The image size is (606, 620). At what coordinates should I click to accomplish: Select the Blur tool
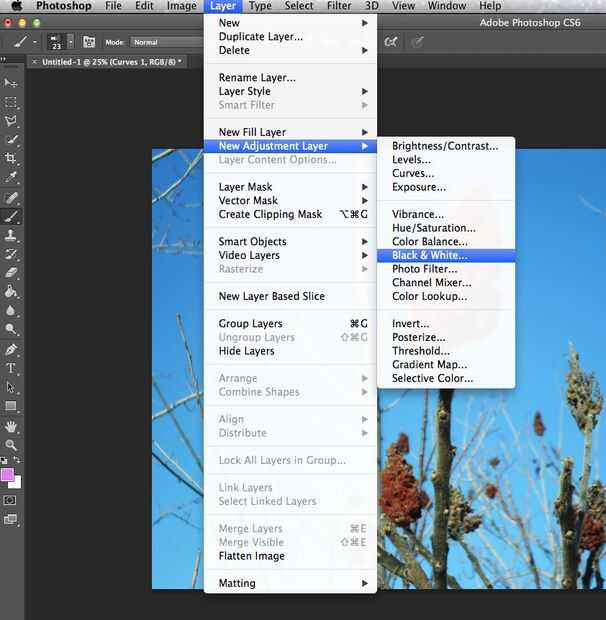click(10, 310)
